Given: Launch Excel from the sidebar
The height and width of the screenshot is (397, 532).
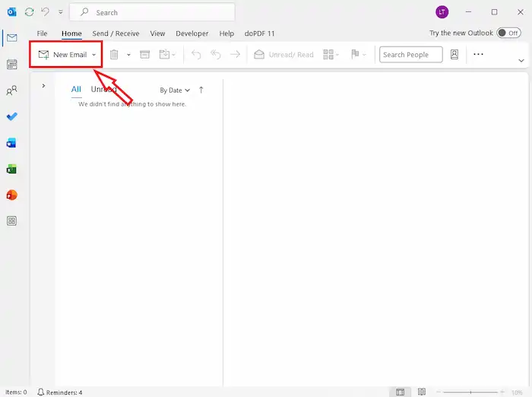Looking at the screenshot, I should pos(11,169).
